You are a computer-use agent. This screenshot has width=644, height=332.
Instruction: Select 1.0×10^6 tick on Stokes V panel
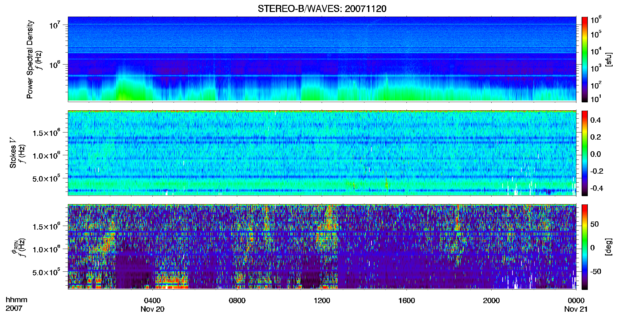point(46,155)
